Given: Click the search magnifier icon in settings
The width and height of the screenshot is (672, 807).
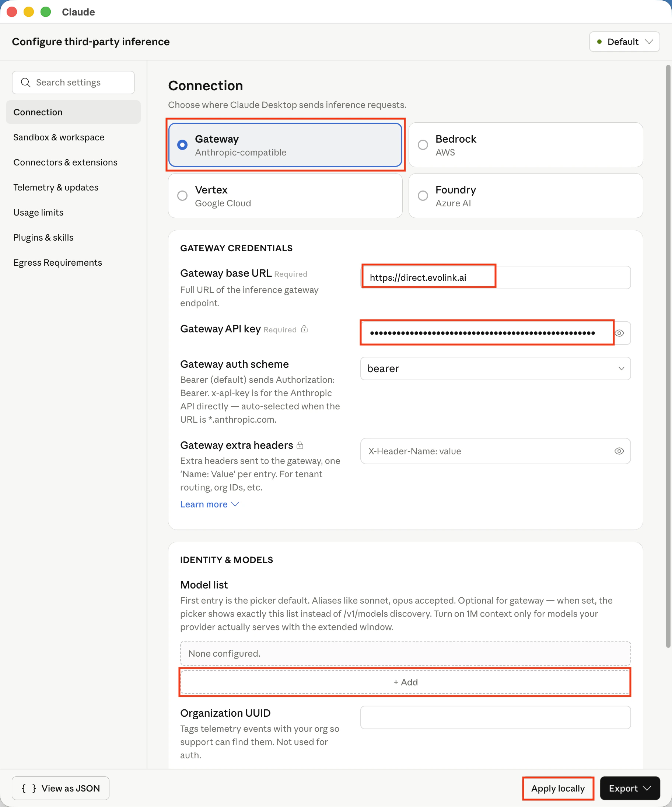Looking at the screenshot, I should (25, 82).
